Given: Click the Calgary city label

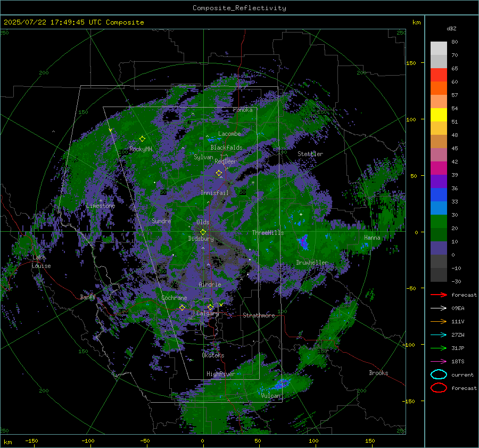Looking at the screenshot, I should (208, 313).
